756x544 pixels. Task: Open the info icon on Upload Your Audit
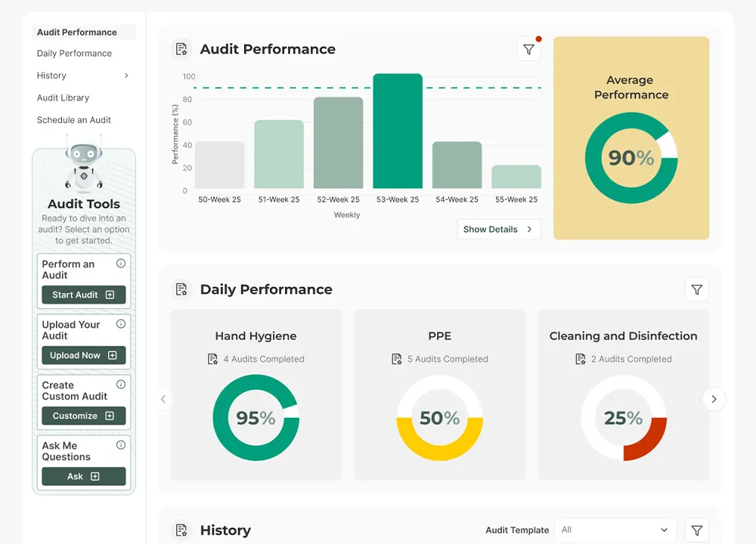(x=122, y=323)
